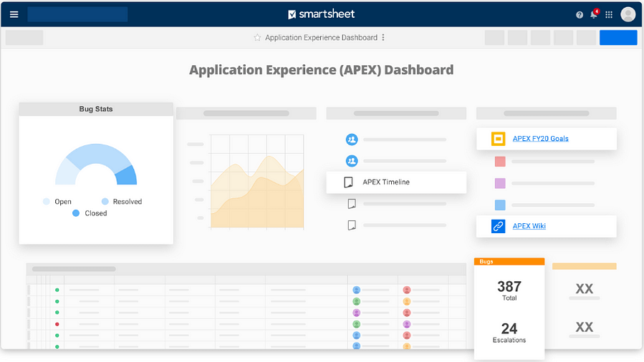Click the red status dot in table
Screen dimensions: 644x362
(57, 324)
